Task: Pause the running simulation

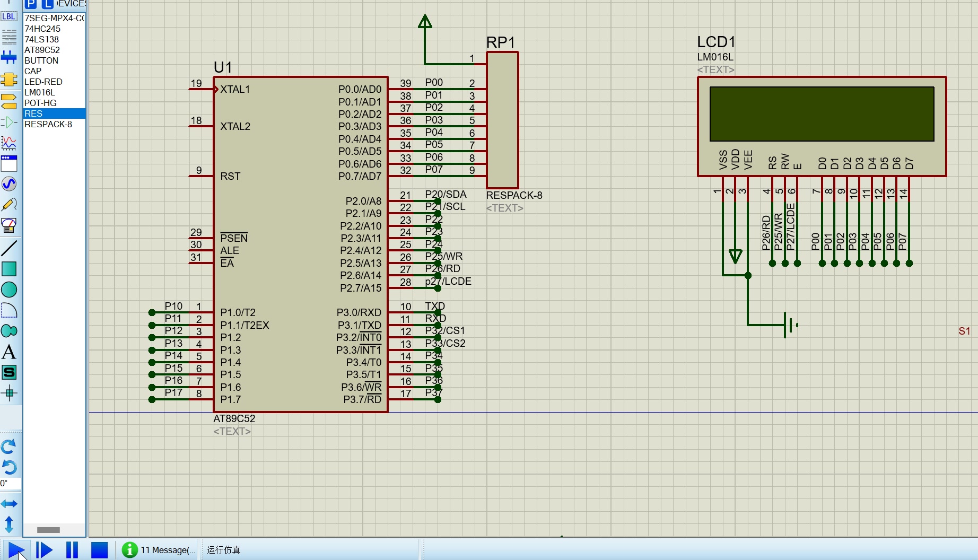Action: (72, 550)
